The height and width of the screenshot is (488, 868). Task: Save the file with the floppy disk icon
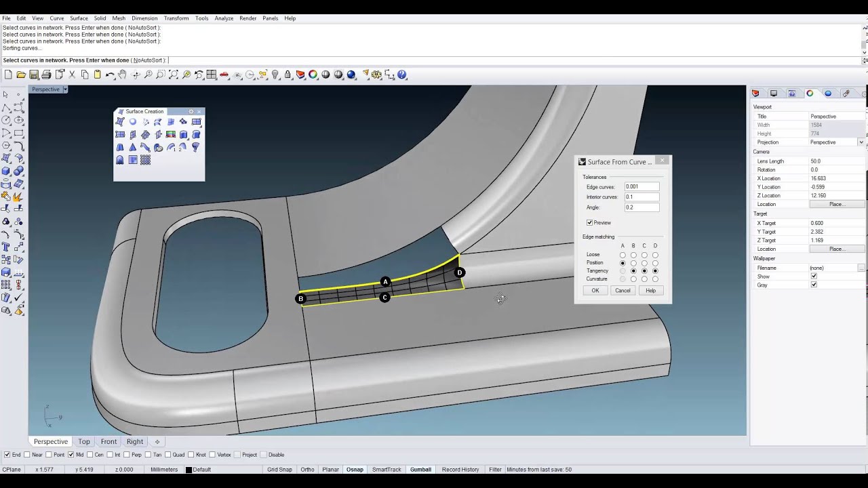[33, 75]
